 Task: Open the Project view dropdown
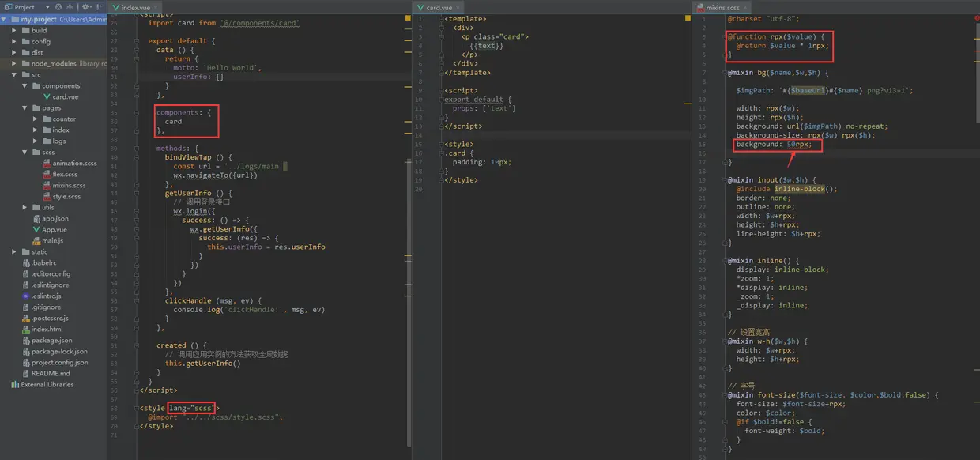click(47, 7)
